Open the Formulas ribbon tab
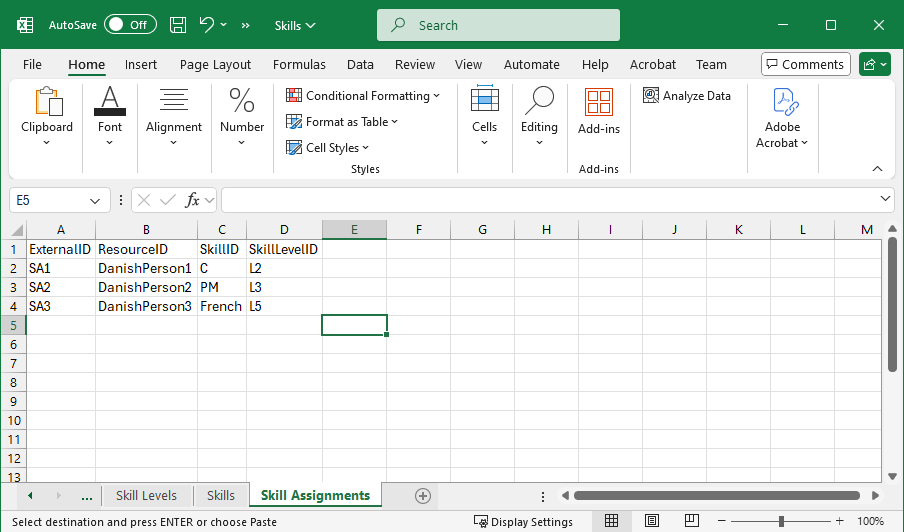904x532 pixels. coord(299,64)
